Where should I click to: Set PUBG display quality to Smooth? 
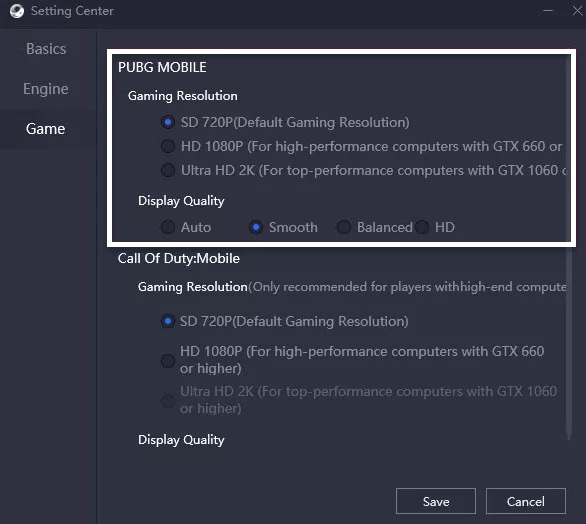(x=256, y=227)
